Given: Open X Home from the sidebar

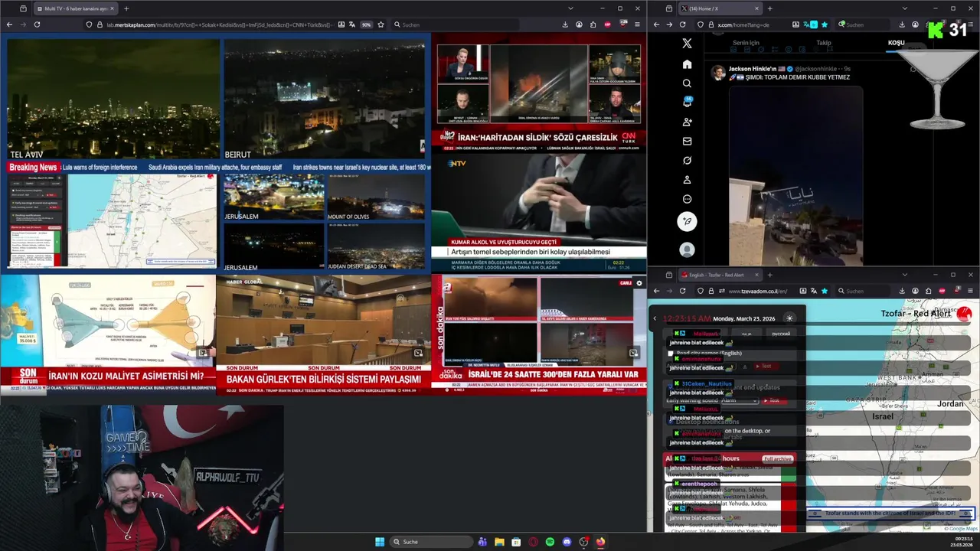Looking at the screenshot, I should pos(687,64).
